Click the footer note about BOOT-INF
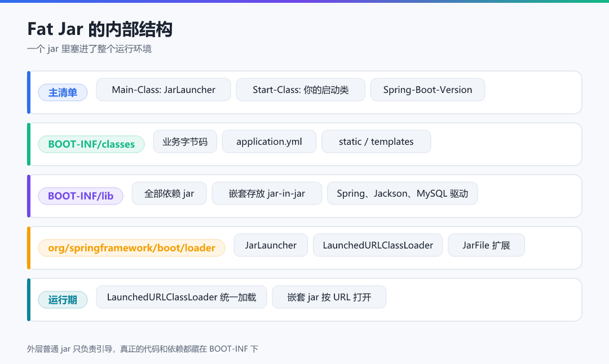The width and height of the screenshot is (609, 364). (143, 349)
